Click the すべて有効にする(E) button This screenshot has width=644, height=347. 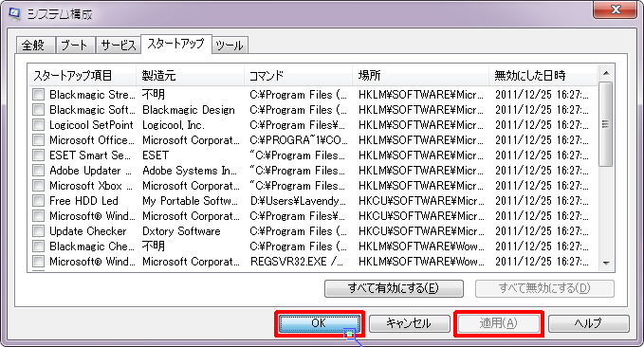click(394, 288)
